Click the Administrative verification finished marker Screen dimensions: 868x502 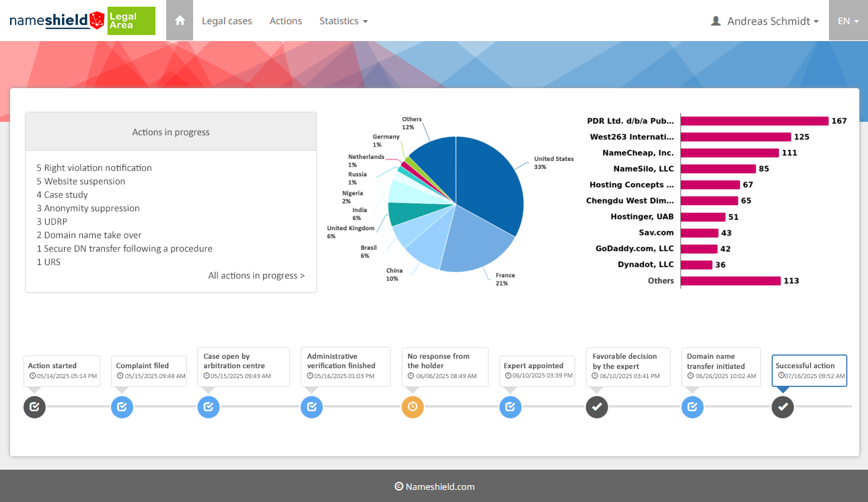tap(312, 406)
